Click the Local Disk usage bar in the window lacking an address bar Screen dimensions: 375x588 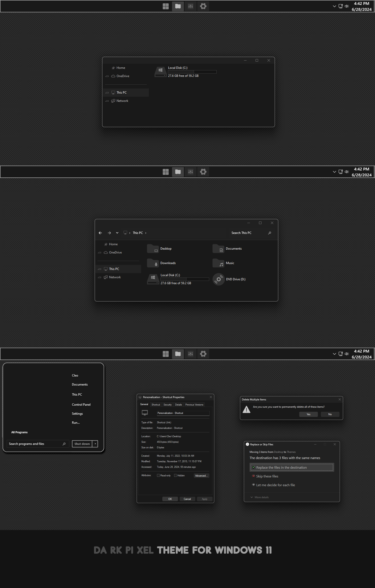tap(192, 72)
